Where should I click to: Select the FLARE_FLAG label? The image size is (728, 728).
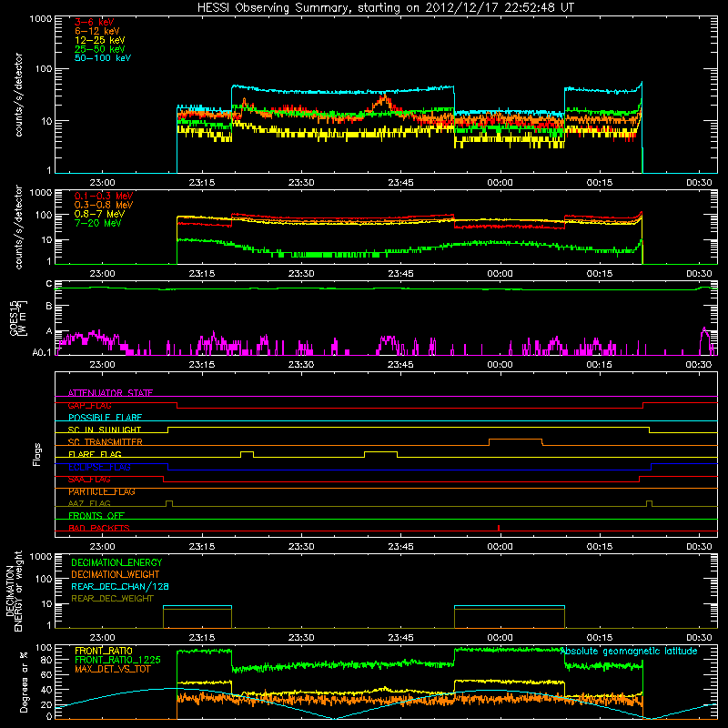(95, 454)
